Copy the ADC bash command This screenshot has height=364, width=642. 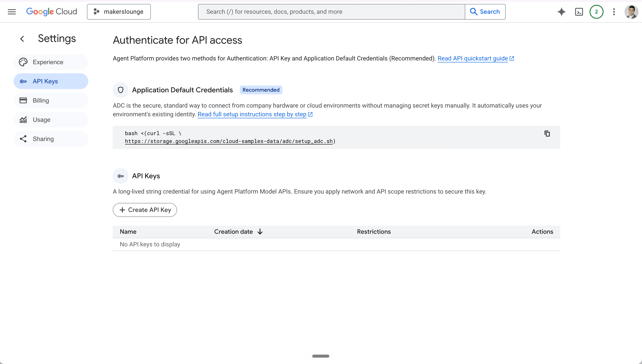547,134
